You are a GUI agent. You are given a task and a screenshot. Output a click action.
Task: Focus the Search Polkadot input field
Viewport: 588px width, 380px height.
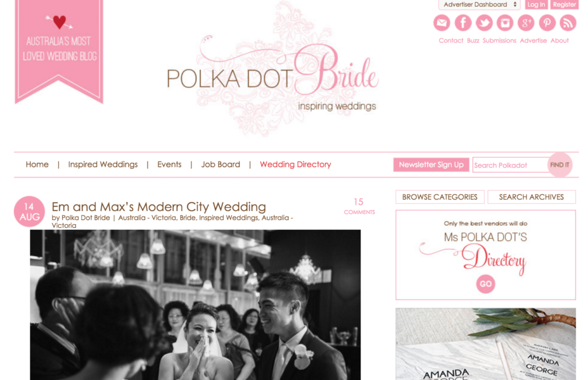click(510, 165)
